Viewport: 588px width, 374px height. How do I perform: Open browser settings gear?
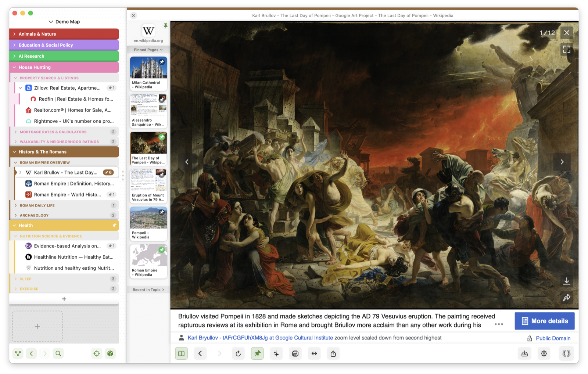click(544, 353)
